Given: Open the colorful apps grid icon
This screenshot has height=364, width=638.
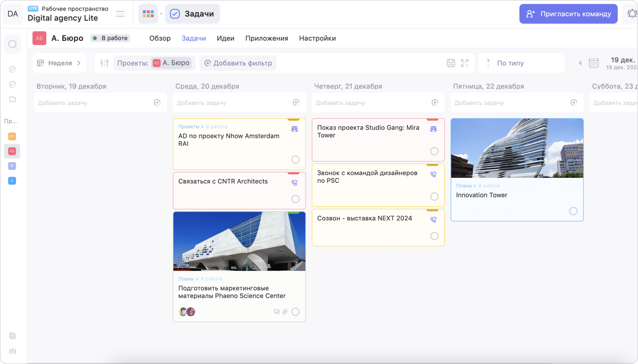Looking at the screenshot, I should point(148,14).
